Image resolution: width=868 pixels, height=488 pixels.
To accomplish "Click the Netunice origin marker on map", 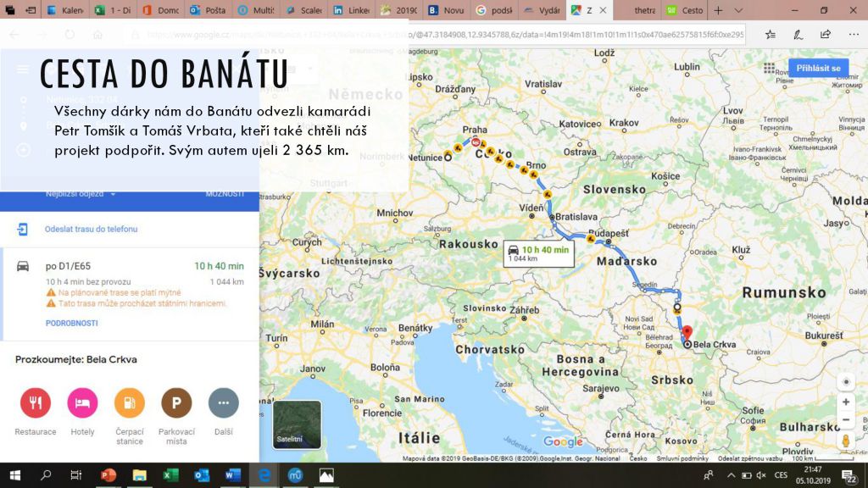I will point(448,157).
